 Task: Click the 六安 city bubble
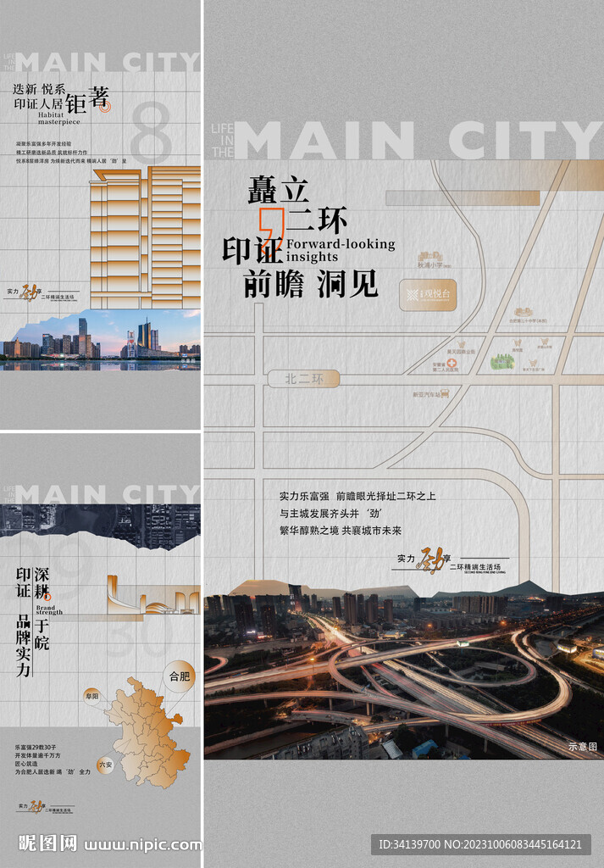[x=105, y=765]
